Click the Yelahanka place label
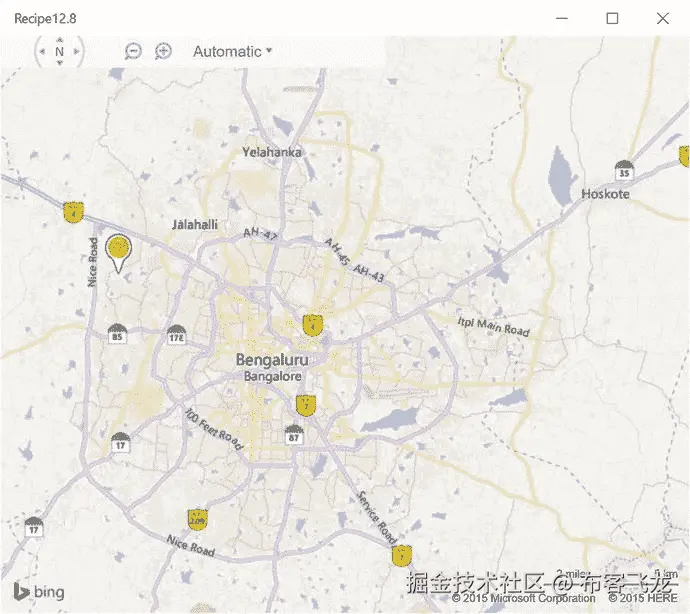Viewport: 690px width, 614px height. click(x=272, y=152)
